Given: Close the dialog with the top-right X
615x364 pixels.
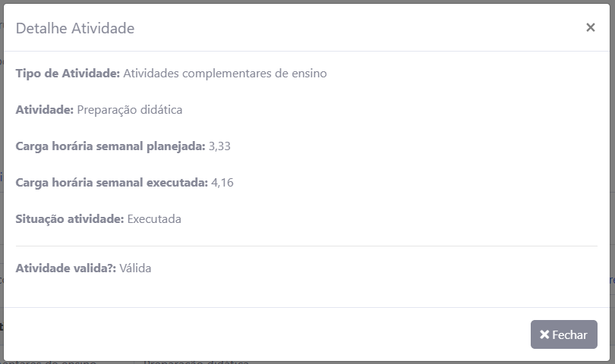Looking at the screenshot, I should [590, 27].
